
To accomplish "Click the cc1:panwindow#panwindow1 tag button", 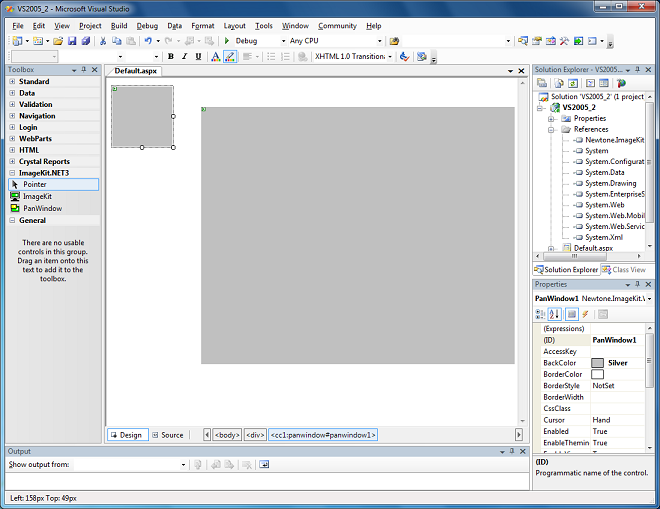I will [323, 435].
